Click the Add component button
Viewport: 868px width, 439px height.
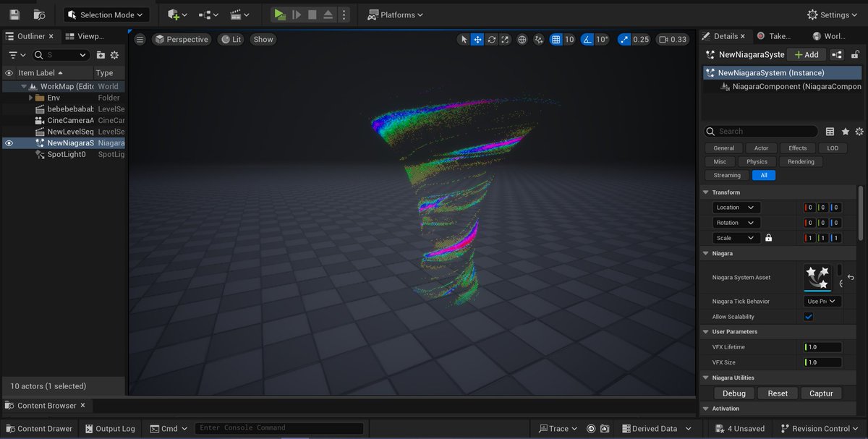[x=806, y=54]
